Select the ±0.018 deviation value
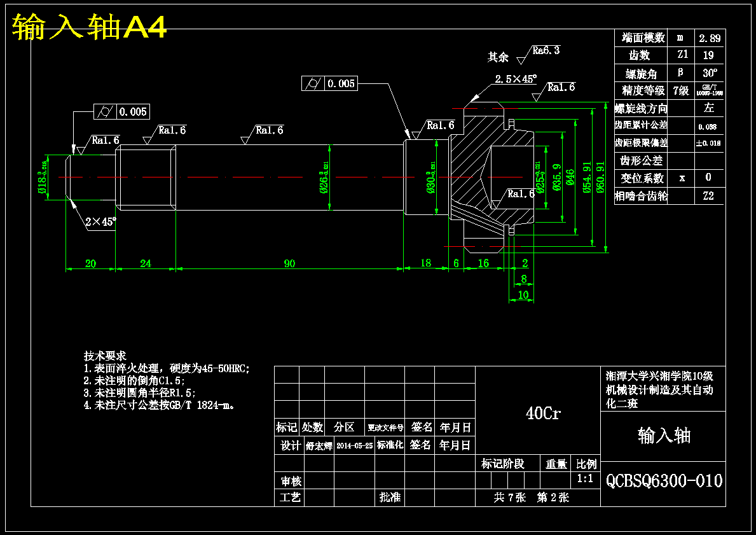Image resolution: width=756 pixels, height=535 pixels. [708, 142]
